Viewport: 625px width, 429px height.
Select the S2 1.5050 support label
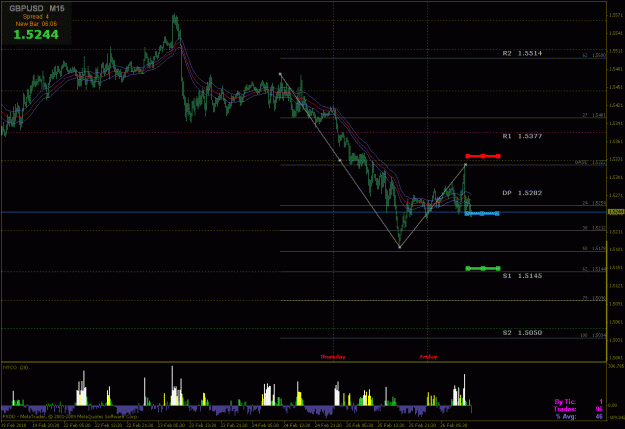[x=522, y=333]
